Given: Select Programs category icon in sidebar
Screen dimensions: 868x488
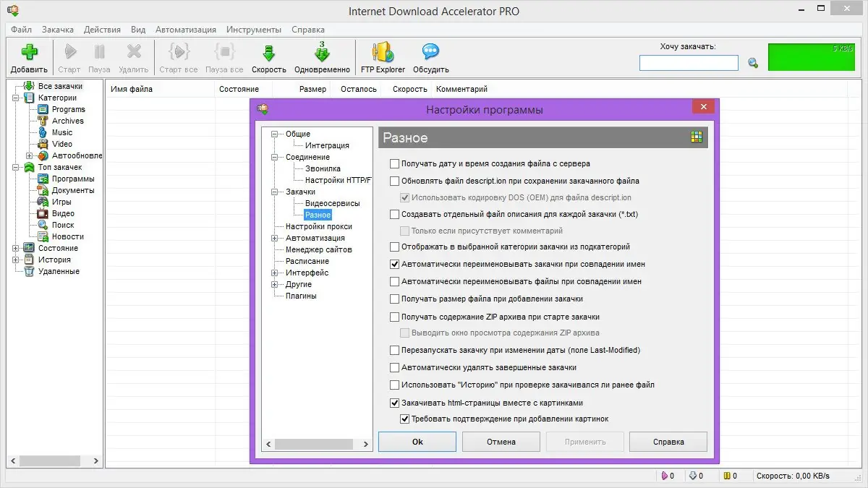Looking at the screenshot, I should pos(43,109).
